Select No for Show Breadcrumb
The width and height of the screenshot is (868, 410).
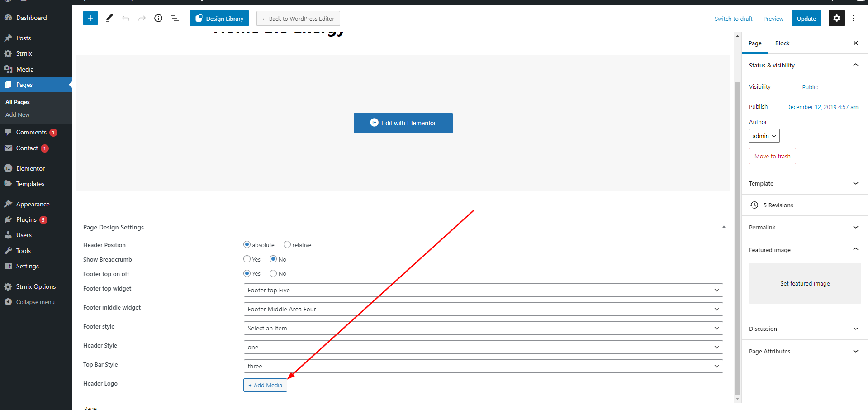pyautogui.click(x=273, y=259)
